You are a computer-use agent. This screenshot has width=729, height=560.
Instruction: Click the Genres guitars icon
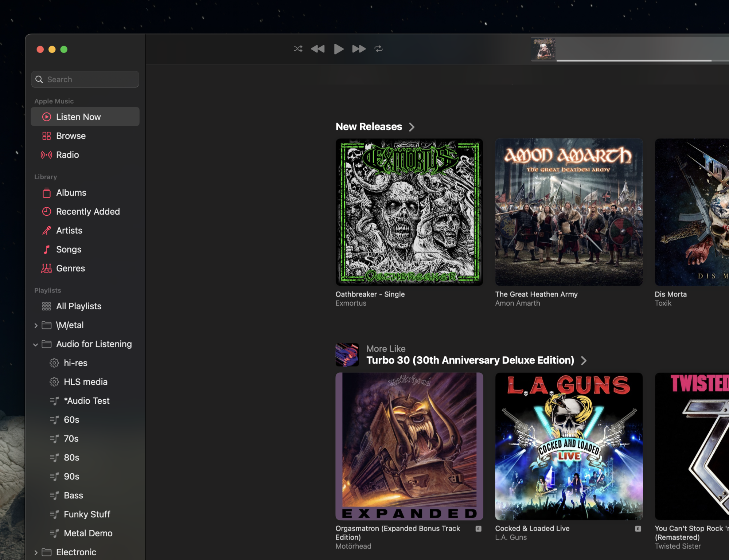pos(47,268)
